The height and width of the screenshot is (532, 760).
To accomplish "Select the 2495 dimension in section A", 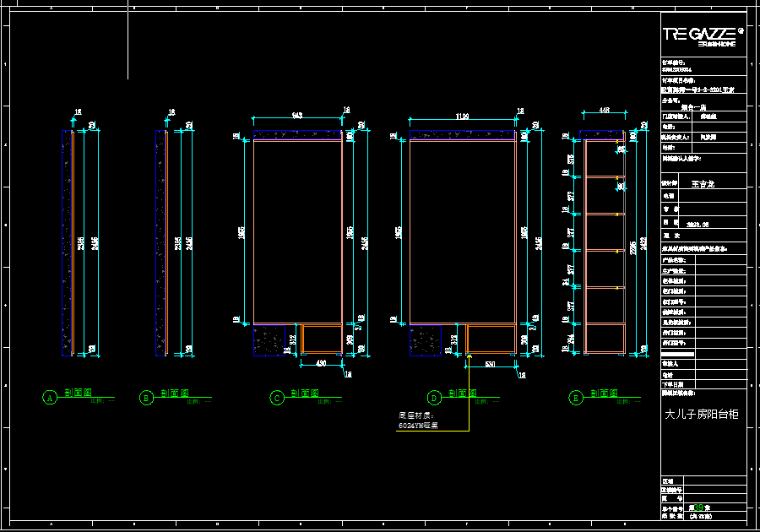I will 95,243.
